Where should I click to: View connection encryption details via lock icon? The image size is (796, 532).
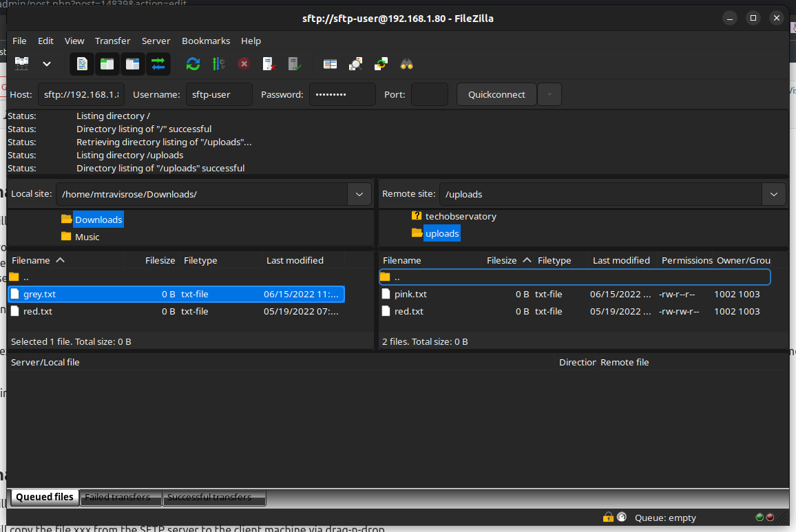pyautogui.click(x=608, y=517)
